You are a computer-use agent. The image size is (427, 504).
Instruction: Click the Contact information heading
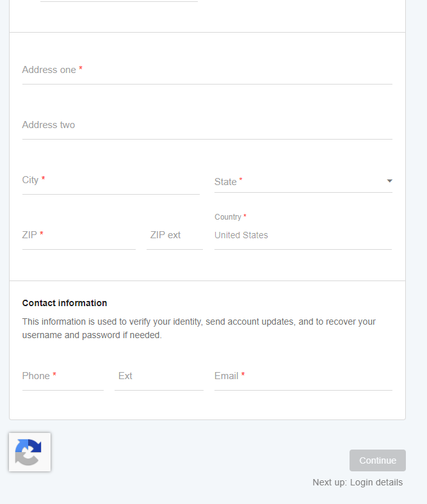tap(65, 303)
